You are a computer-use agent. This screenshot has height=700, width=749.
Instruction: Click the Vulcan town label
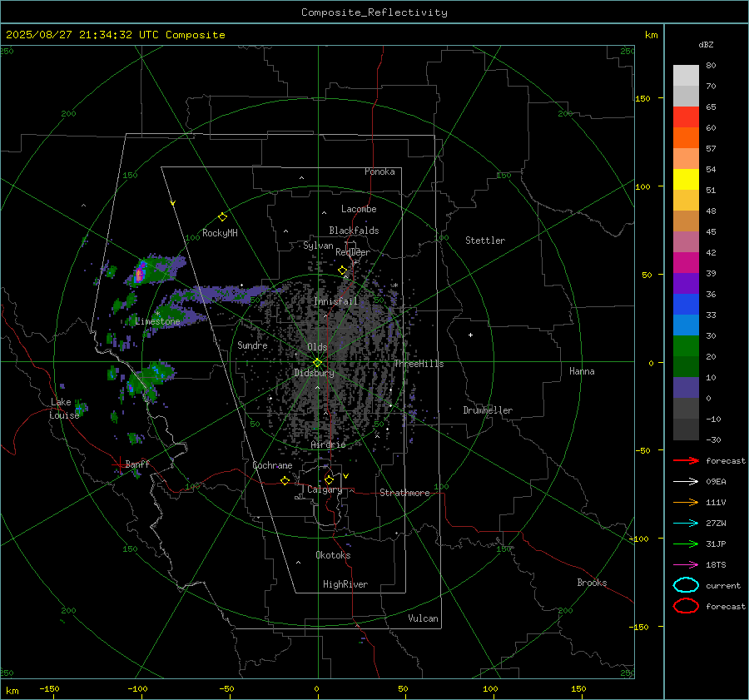tap(423, 618)
